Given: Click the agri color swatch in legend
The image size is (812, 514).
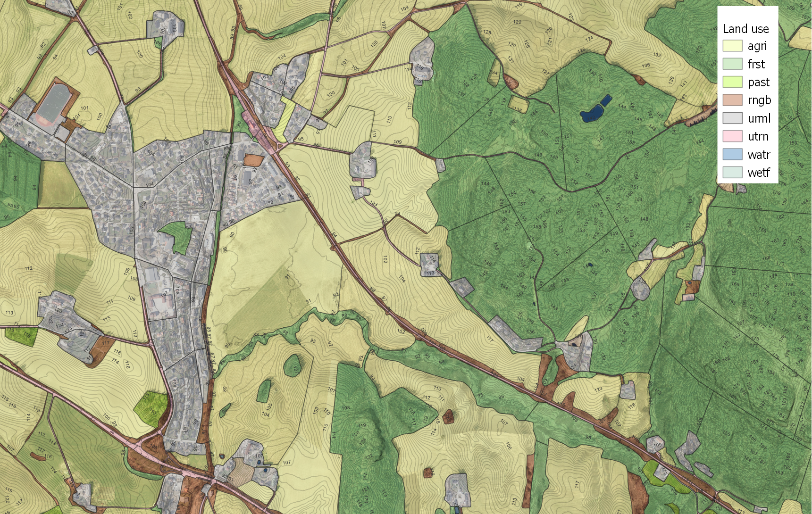Looking at the screenshot, I should [x=732, y=46].
